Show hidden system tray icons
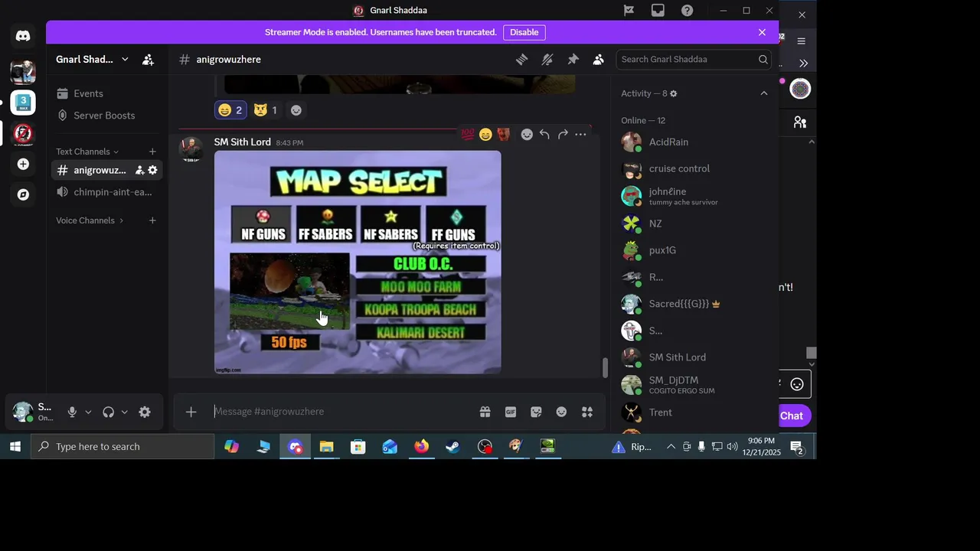Image resolution: width=980 pixels, height=551 pixels. (x=671, y=446)
